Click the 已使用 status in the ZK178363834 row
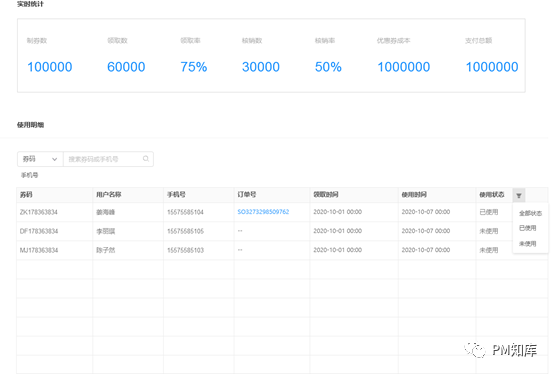This screenshot has height=374, width=554. click(x=489, y=212)
